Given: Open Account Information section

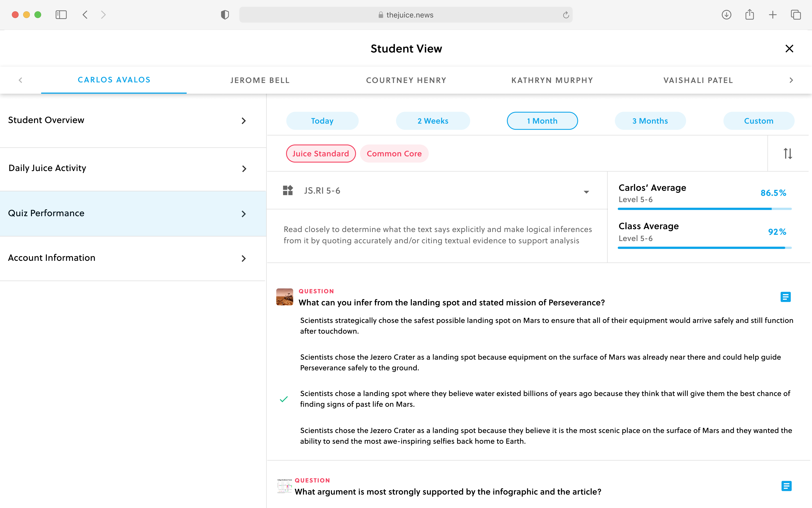Looking at the screenshot, I should click(x=133, y=258).
